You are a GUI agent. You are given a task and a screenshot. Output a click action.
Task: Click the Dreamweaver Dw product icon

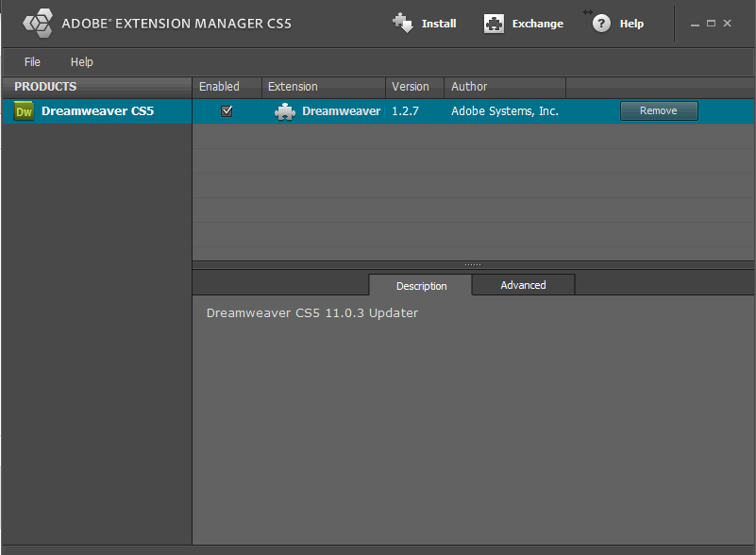(x=24, y=110)
